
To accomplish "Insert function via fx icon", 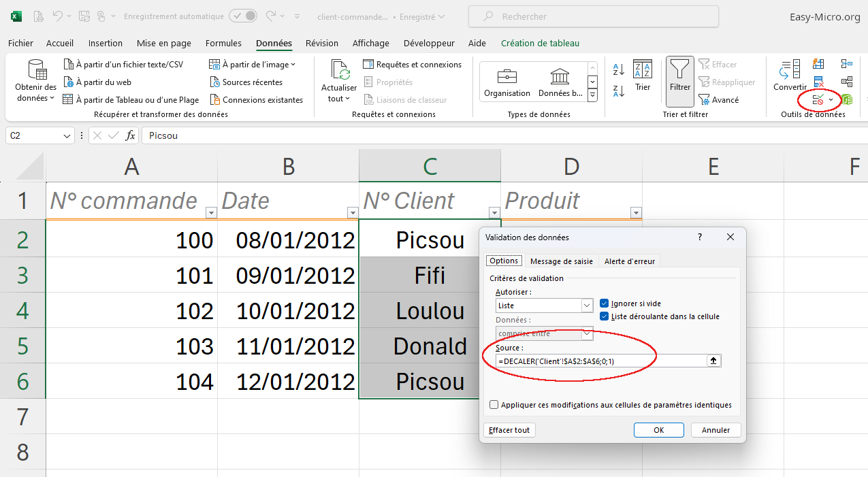I will (x=130, y=135).
